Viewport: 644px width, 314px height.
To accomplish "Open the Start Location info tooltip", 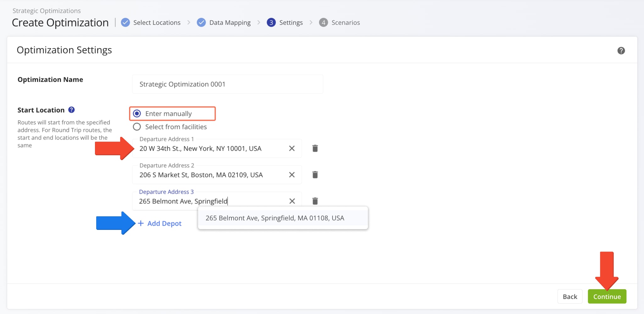I will point(71,110).
